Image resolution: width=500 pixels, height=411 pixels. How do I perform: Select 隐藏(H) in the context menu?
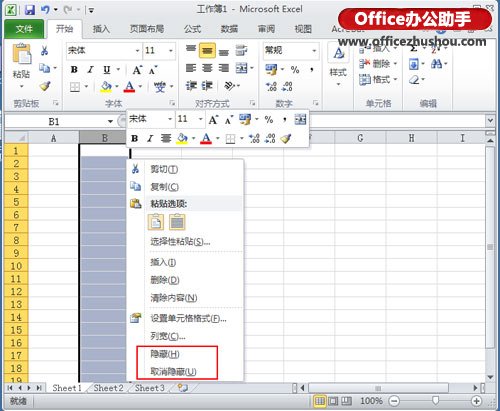(x=165, y=354)
